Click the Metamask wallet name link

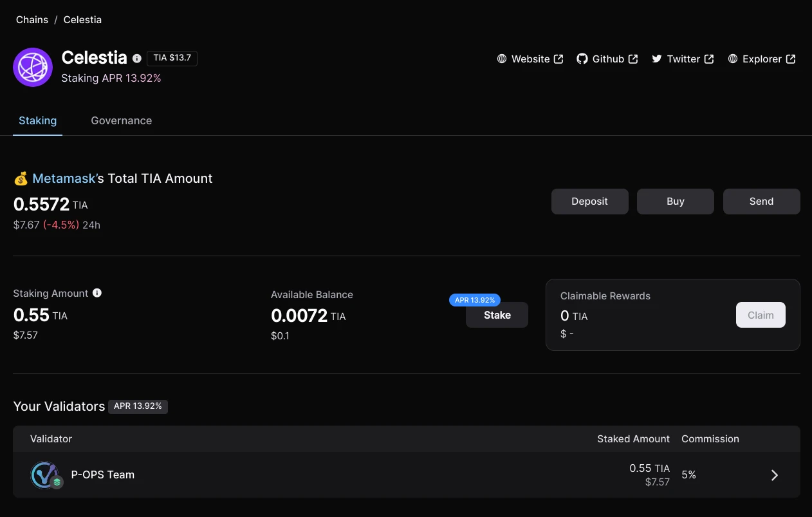tap(64, 178)
